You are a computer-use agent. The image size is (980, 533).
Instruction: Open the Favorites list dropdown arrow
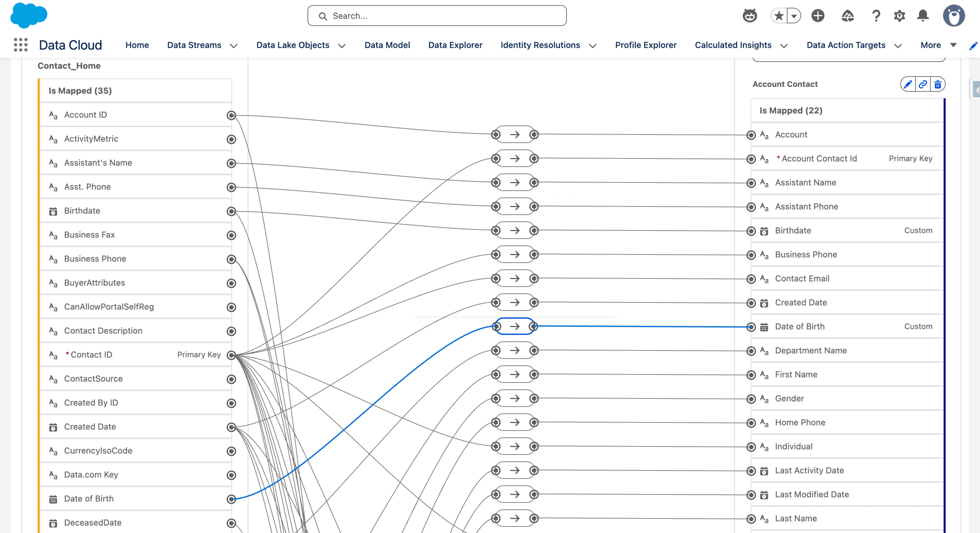(794, 16)
